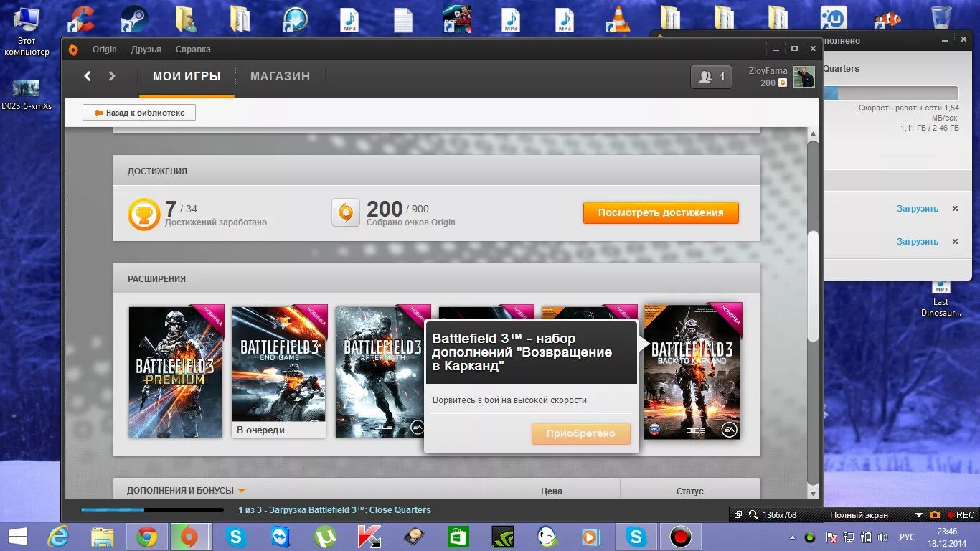This screenshot has width=980, height=551.
Task: Open Battlefield 3 Back to Karkand thumbnail
Action: (692, 372)
